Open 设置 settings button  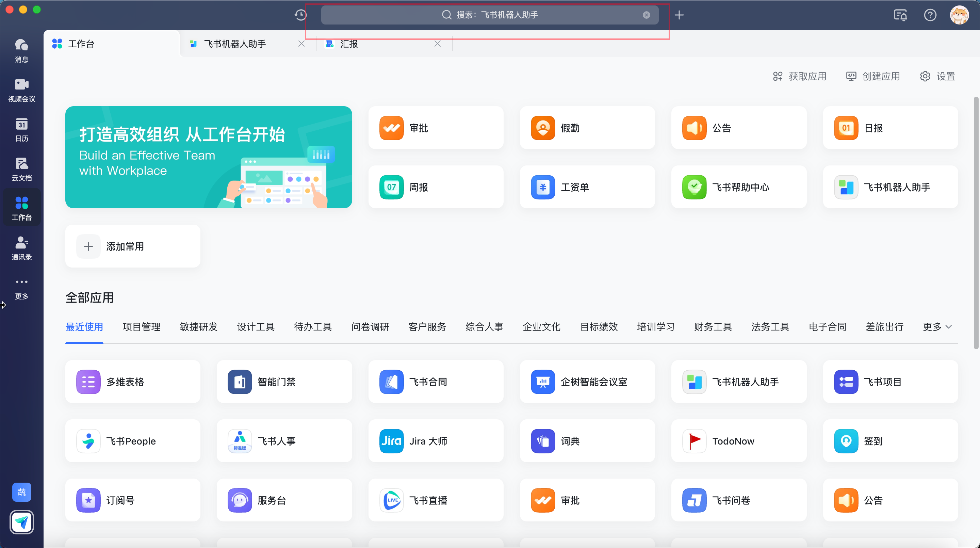(x=937, y=76)
